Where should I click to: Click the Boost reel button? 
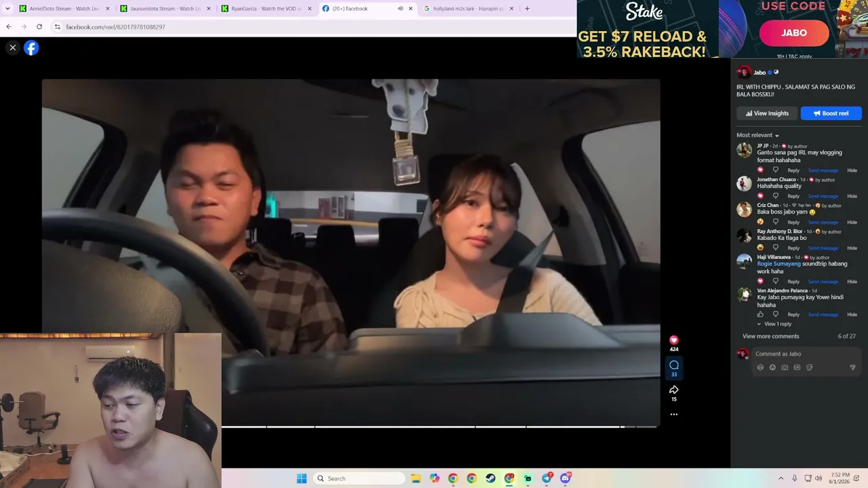[x=831, y=113]
